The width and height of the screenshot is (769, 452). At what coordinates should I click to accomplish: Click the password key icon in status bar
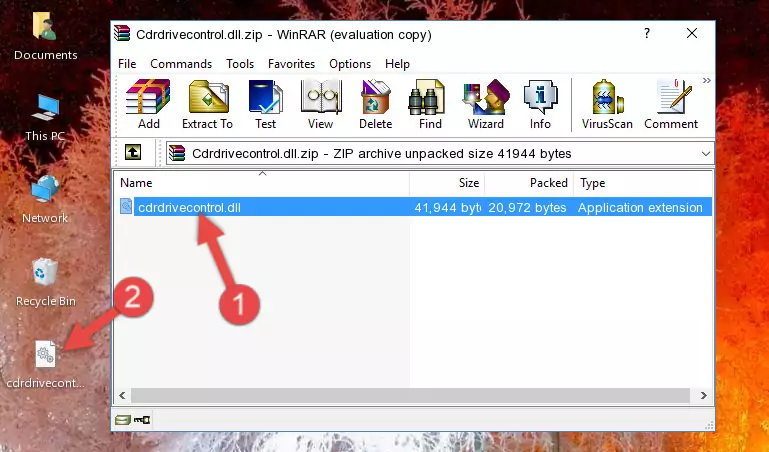tap(142, 420)
